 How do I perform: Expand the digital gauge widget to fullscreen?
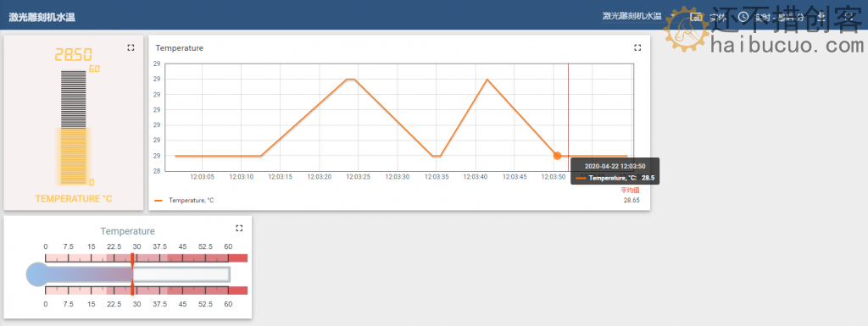pos(131,48)
